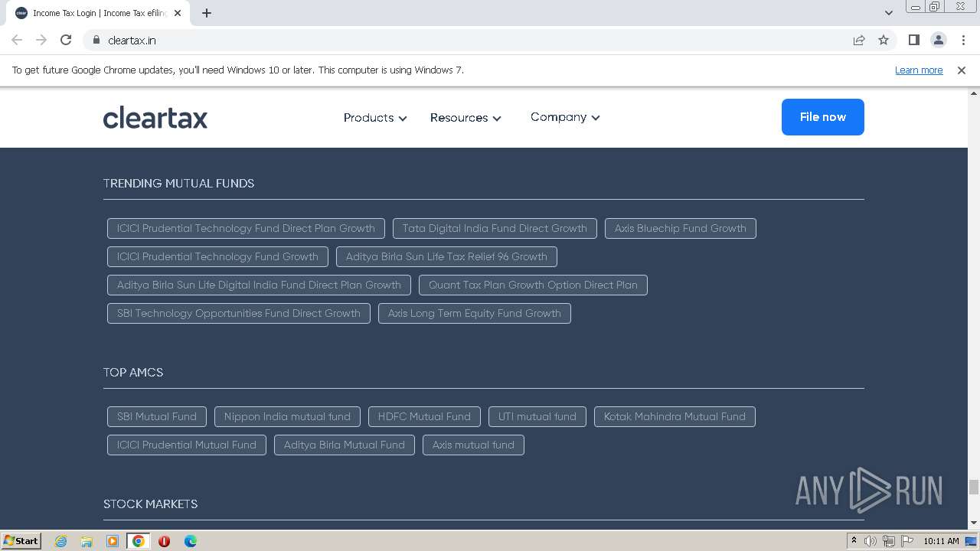View site info via the padlock icon
The height and width of the screenshot is (551, 980).
coord(96,40)
